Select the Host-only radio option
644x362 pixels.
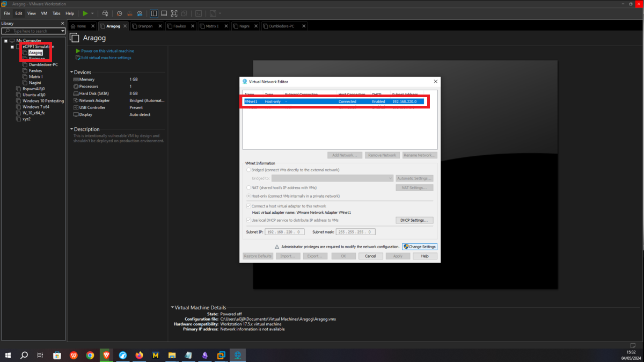(x=248, y=196)
